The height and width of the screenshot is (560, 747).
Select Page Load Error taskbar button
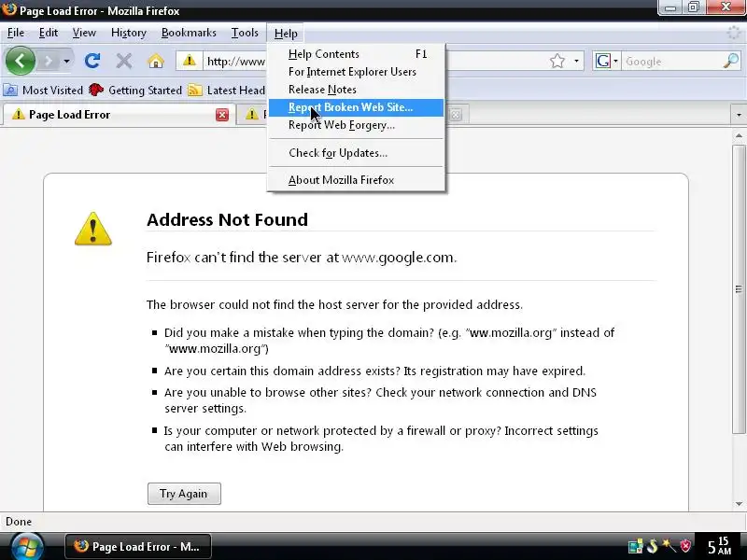[x=137, y=546]
